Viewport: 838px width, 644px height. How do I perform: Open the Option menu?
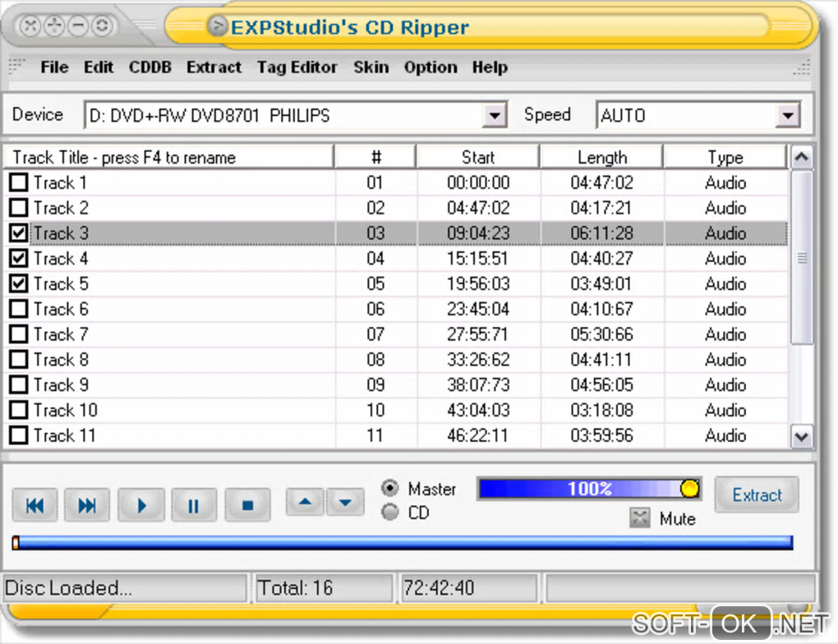[431, 67]
